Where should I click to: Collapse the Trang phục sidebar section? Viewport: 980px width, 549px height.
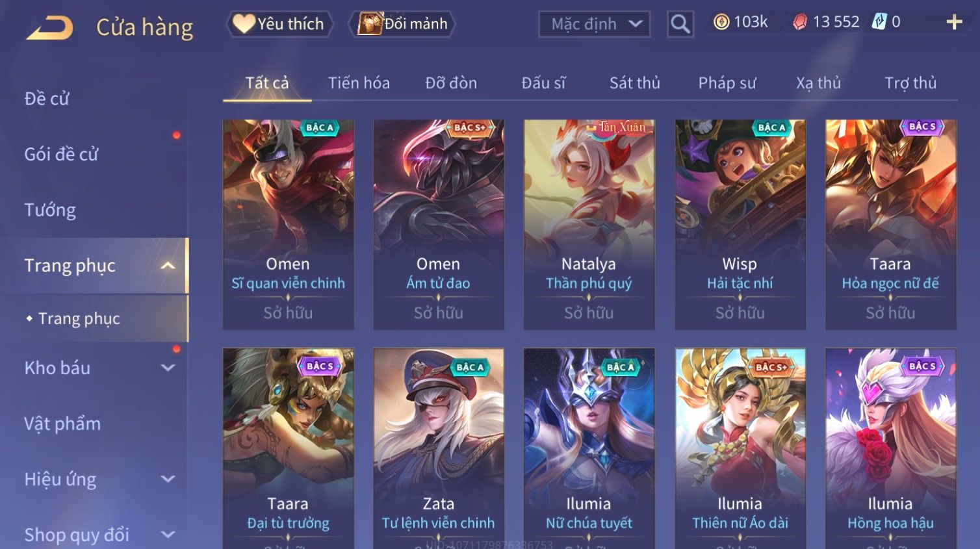click(x=168, y=266)
